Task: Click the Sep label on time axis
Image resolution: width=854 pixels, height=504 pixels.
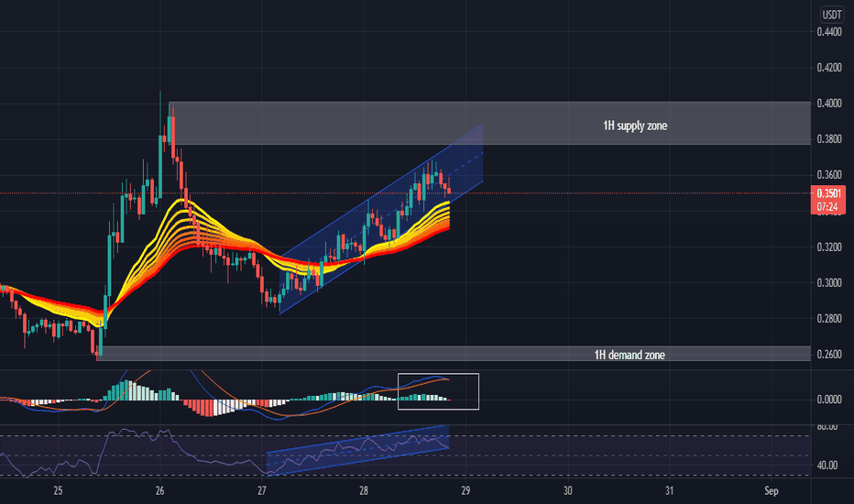Action: [772, 491]
